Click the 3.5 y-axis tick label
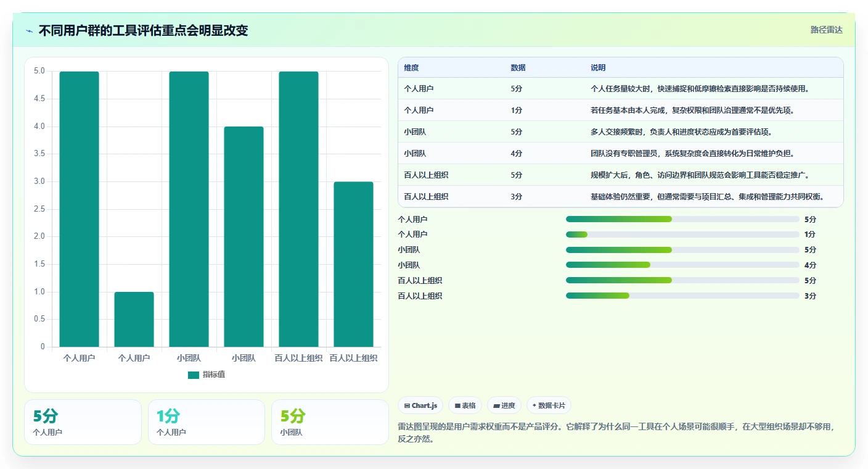The width and height of the screenshot is (868, 469). (39, 154)
